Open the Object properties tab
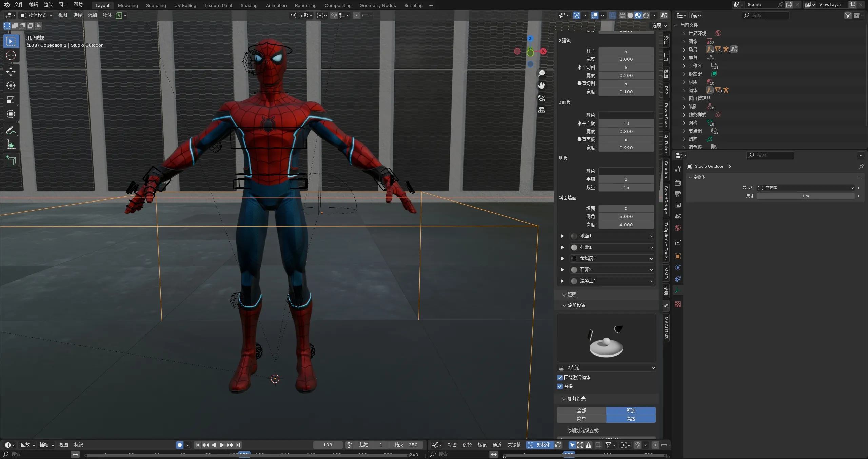 pos(678,256)
